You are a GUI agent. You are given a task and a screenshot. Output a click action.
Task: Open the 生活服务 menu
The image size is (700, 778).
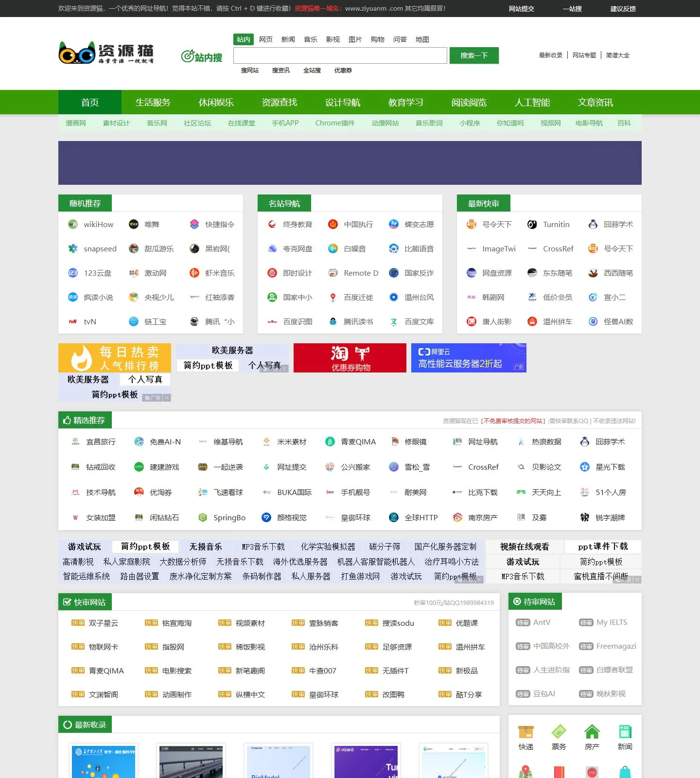click(x=153, y=102)
